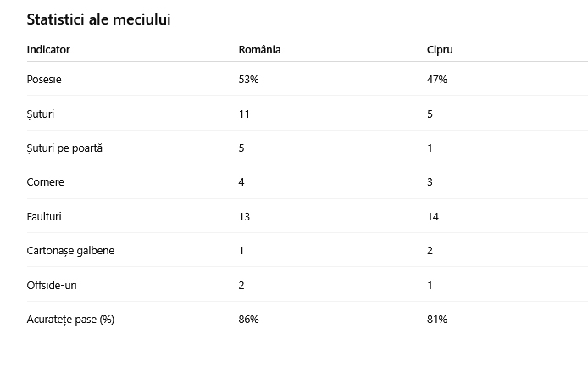Click Cipru's 81% pass accuracy value
This screenshot has height=373, width=588.
[x=437, y=320]
